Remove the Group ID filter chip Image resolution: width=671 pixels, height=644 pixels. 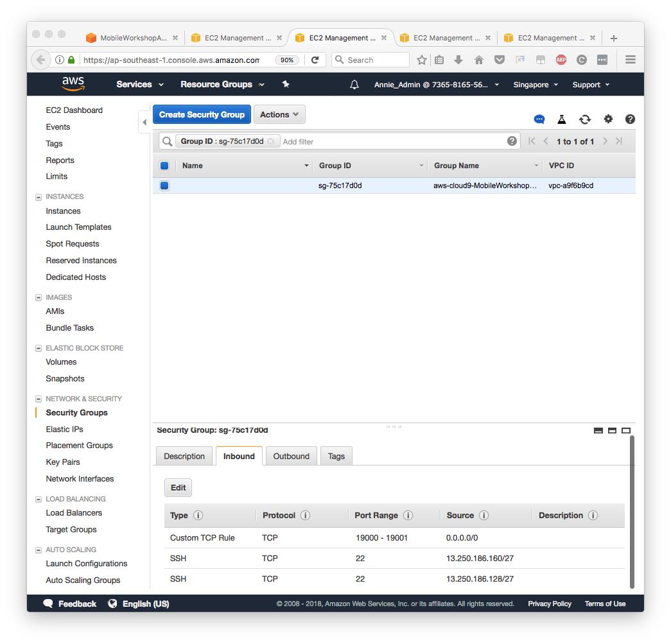point(270,141)
